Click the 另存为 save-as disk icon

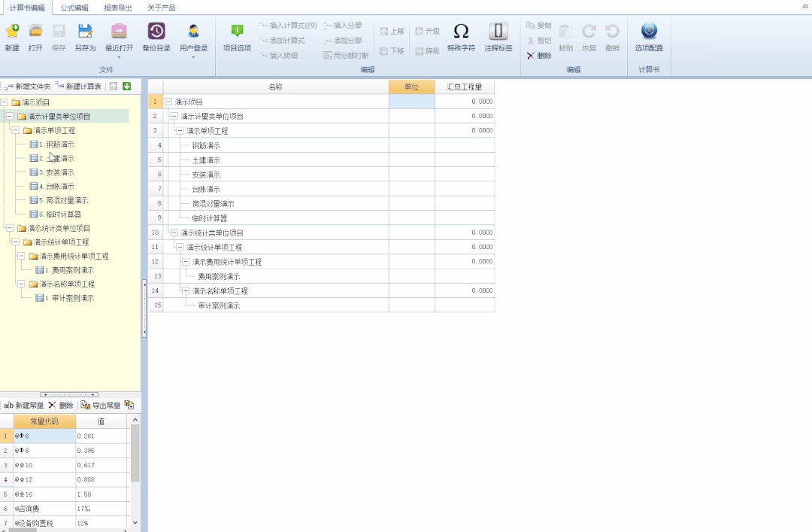[x=85, y=32]
